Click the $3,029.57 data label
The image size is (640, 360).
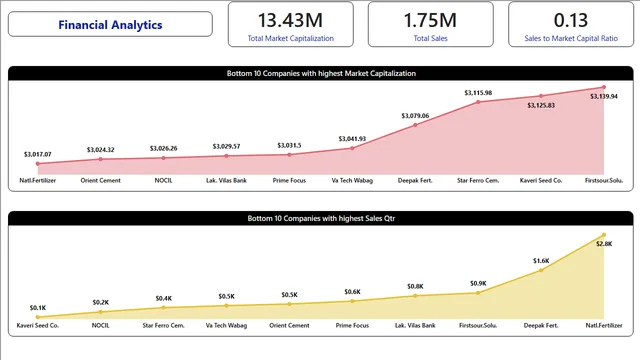point(226,146)
